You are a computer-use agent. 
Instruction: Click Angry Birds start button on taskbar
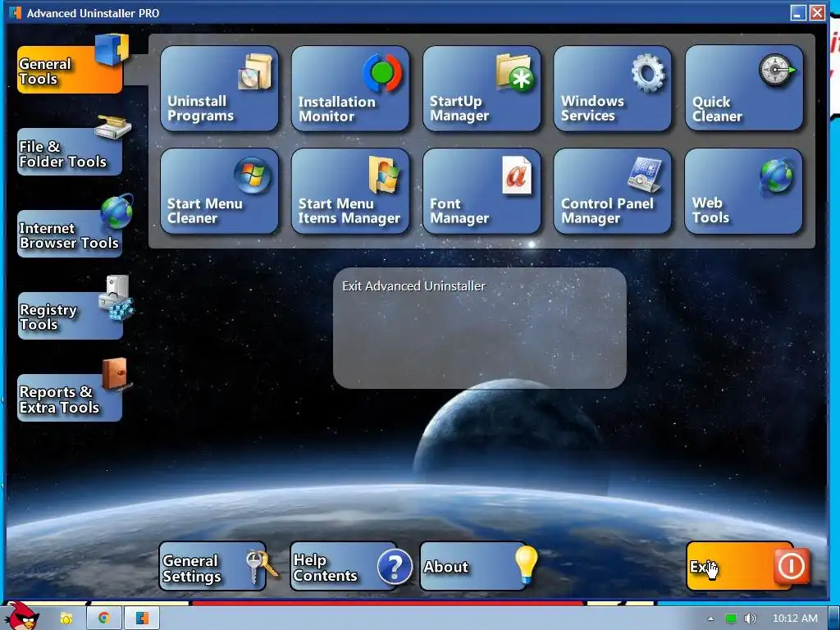(x=22, y=616)
